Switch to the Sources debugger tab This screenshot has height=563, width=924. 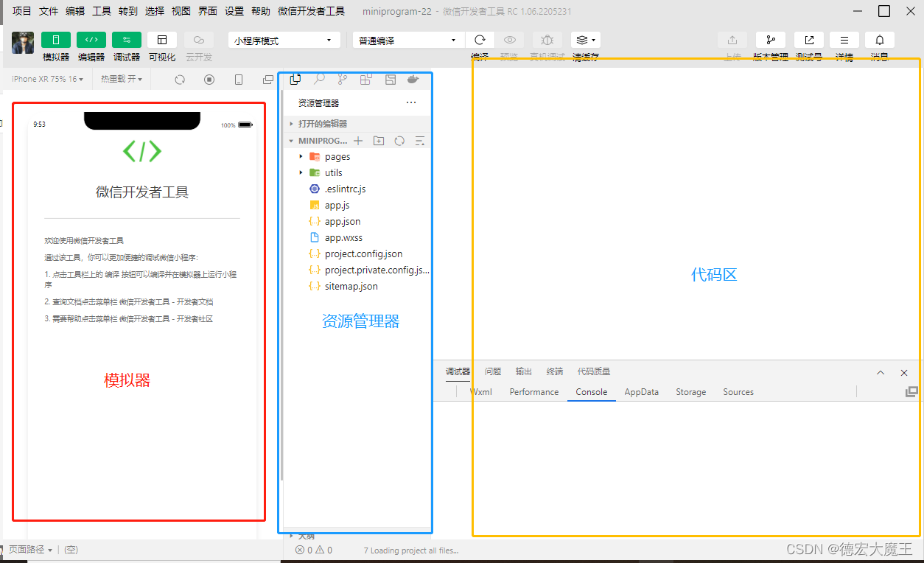(x=738, y=392)
